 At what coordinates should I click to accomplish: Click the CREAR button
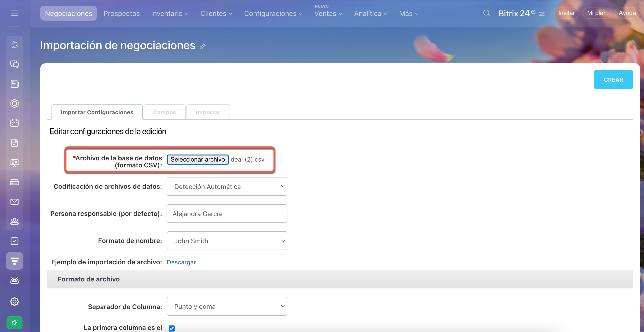pyautogui.click(x=613, y=80)
